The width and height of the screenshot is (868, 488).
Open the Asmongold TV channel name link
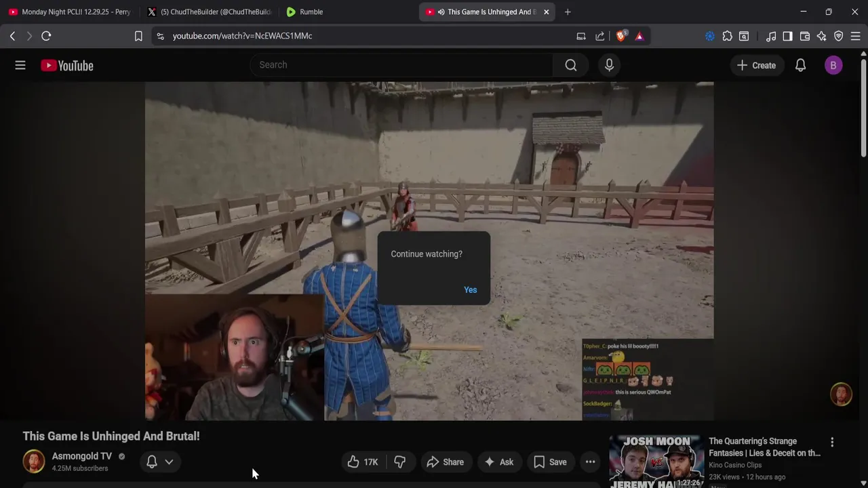[x=82, y=456]
